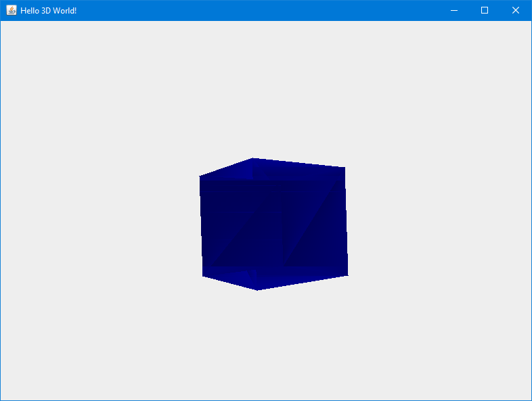Close the Hello 3D World window
Image resolution: width=532 pixels, height=401 pixels.
point(515,11)
